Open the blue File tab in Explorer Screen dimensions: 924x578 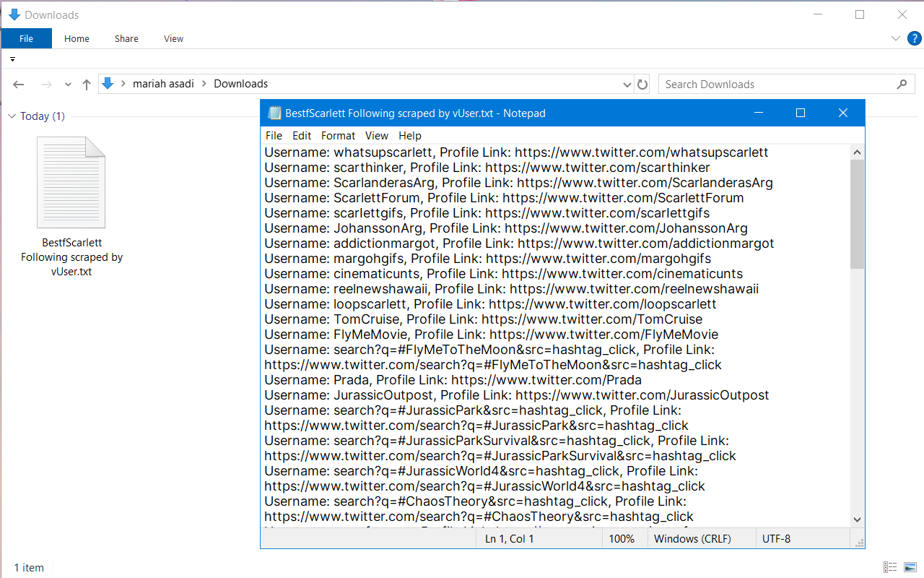coord(26,39)
